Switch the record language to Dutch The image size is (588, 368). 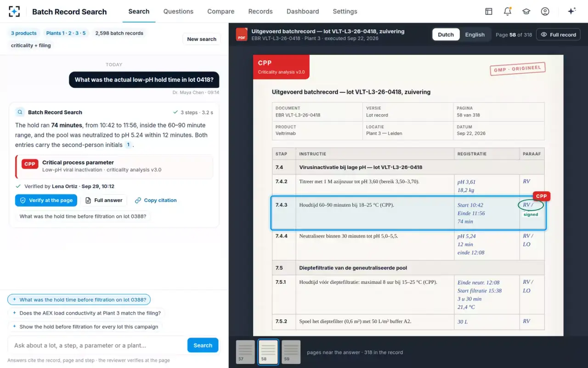(x=446, y=34)
